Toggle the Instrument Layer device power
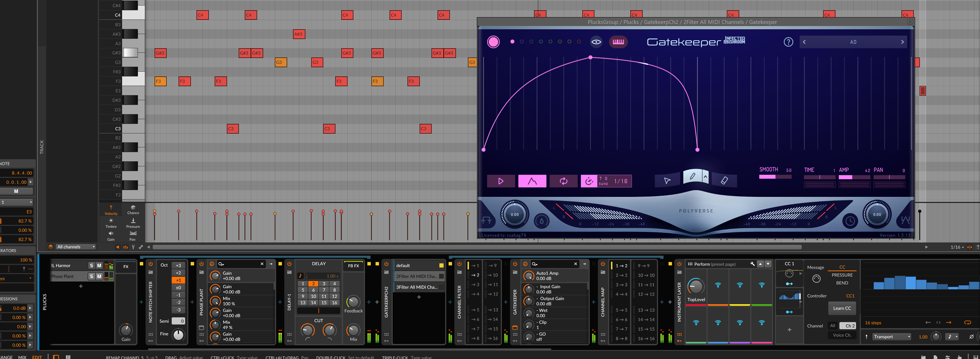The width and height of the screenshot is (980, 359). [x=679, y=264]
